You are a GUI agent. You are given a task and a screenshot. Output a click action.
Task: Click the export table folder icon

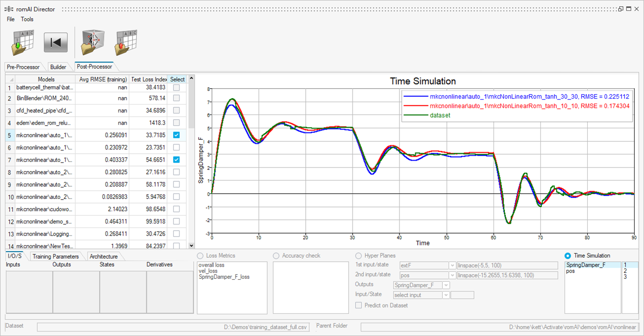[x=126, y=42]
